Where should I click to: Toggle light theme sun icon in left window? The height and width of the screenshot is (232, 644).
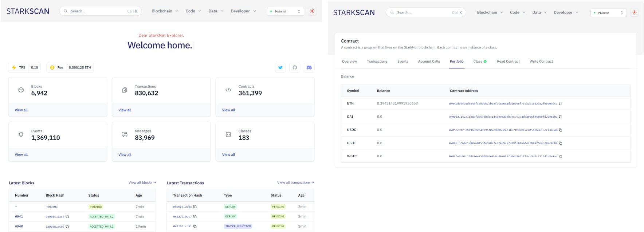point(312,11)
